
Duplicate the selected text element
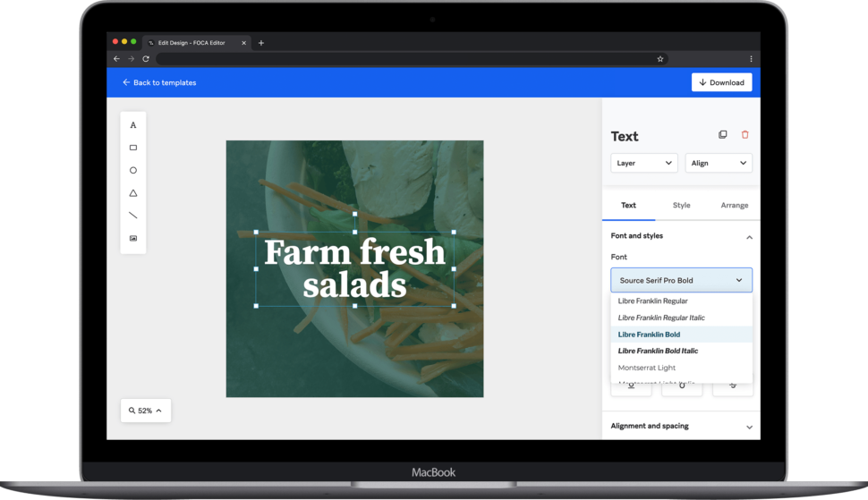(722, 134)
